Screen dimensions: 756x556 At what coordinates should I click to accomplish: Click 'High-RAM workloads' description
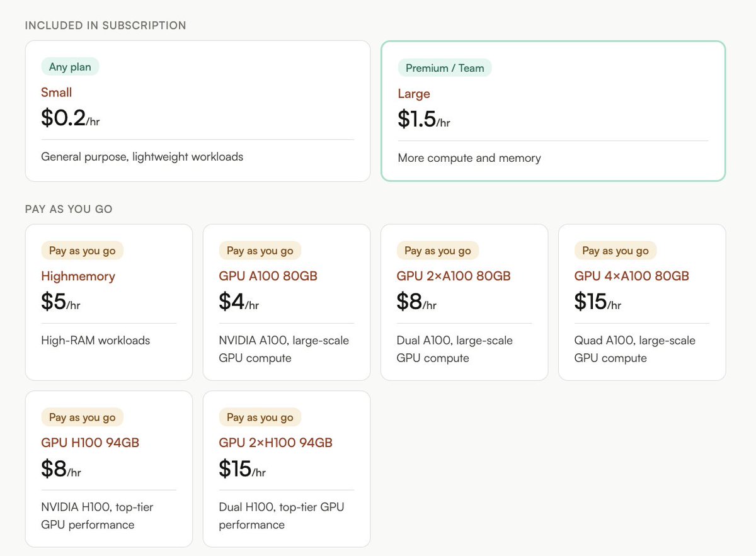96,341
